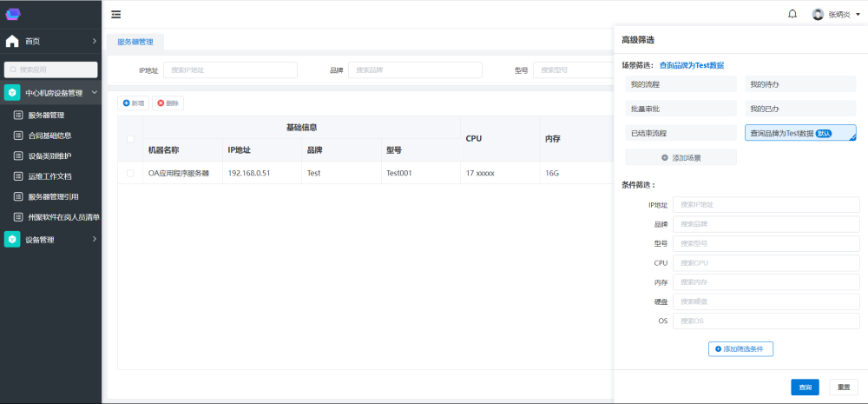Click the 中心机房设备管理 module icon
The height and width of the screenshot is (404, 868).
point(12,92)
